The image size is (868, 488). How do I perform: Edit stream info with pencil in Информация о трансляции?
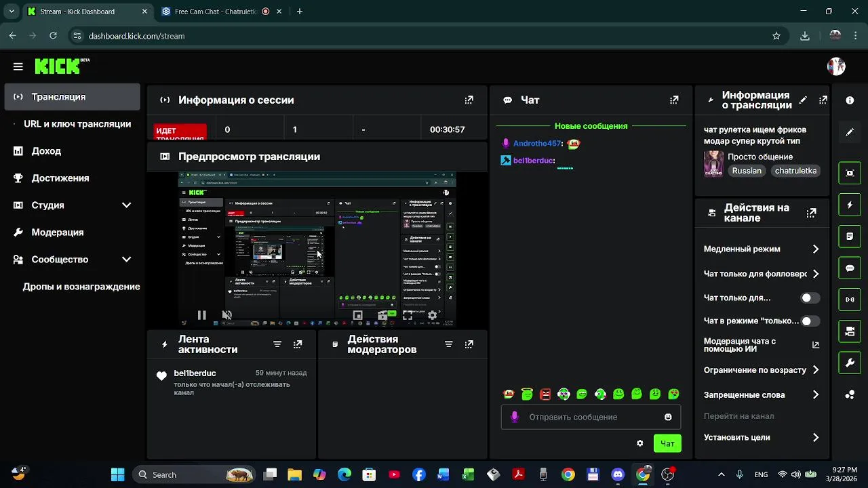click(804, 100)
